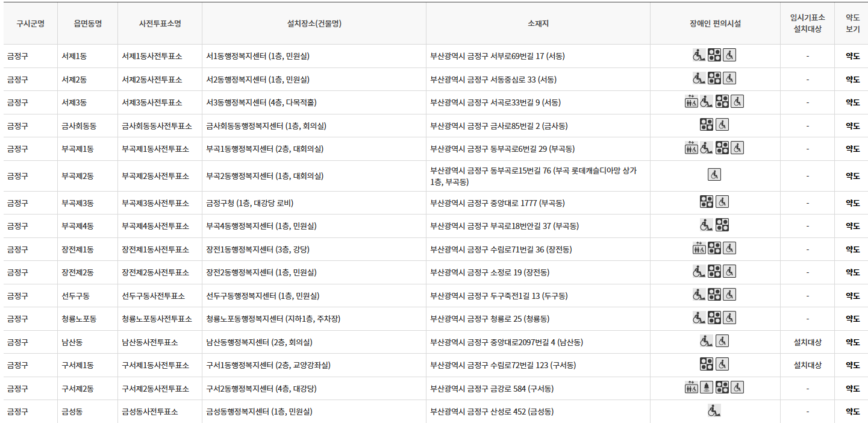The height and width of the screenshot is (423, 868).
Task: Click the accessible toilet icon in the 선두구동 row
Action: [x=729, y=295]
